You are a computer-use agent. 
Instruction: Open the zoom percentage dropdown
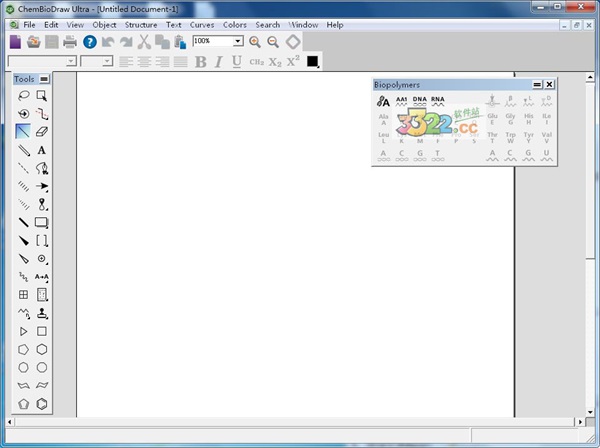click(x=238, y=41)
